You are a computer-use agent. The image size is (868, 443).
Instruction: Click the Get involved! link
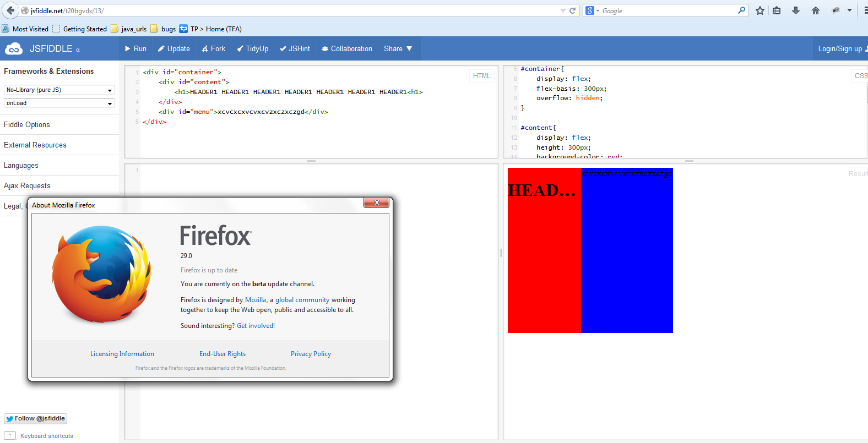(x=256, y=326)
